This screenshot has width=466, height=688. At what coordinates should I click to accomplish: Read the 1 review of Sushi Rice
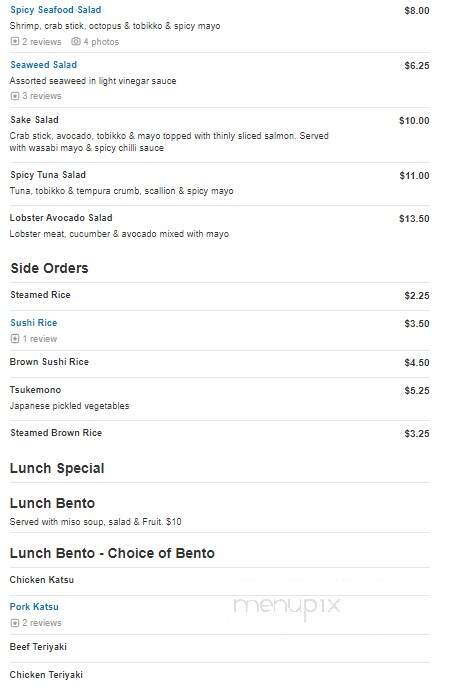39,339
